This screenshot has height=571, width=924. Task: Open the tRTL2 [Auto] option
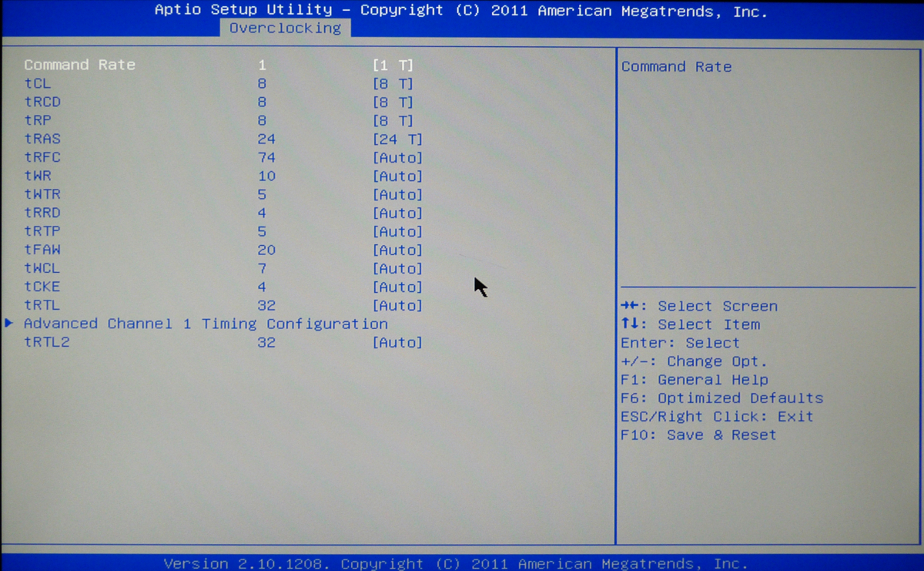397,343
